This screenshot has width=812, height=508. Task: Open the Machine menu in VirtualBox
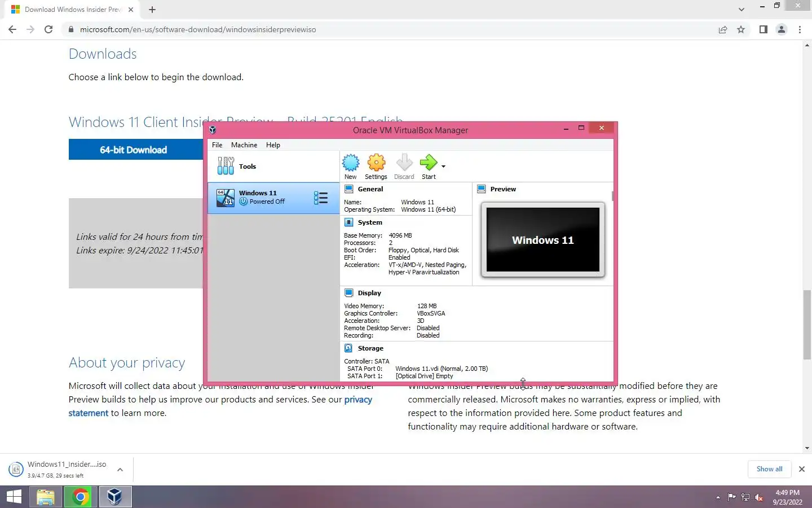(244, 145)
